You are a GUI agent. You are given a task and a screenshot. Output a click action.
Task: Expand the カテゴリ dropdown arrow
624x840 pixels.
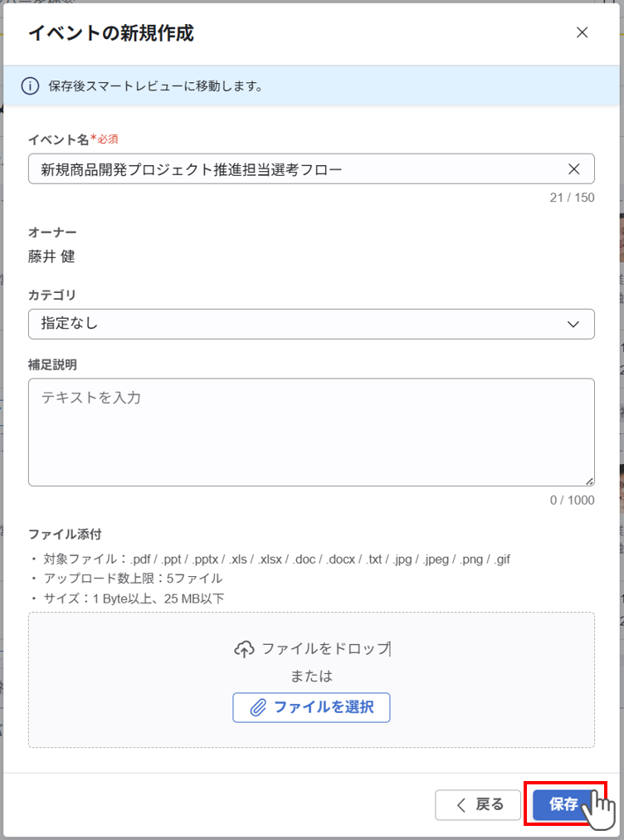(x=573, y=324)
